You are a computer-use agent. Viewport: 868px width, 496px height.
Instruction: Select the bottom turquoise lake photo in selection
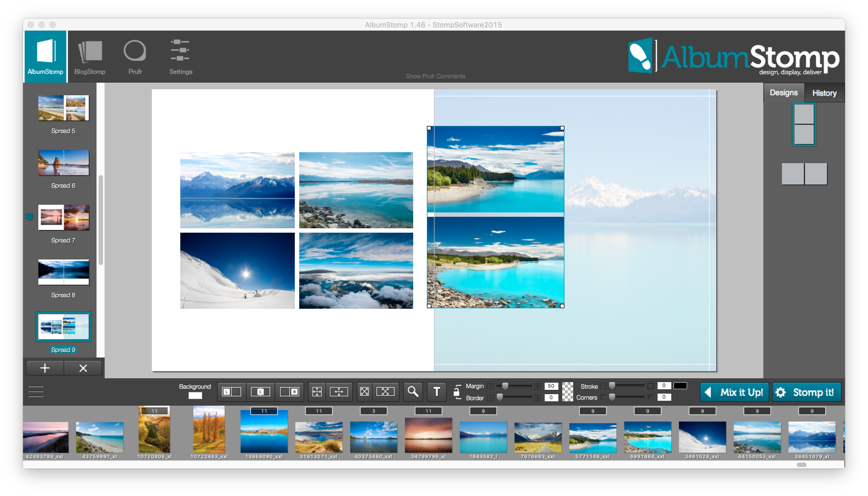[496, 262]
